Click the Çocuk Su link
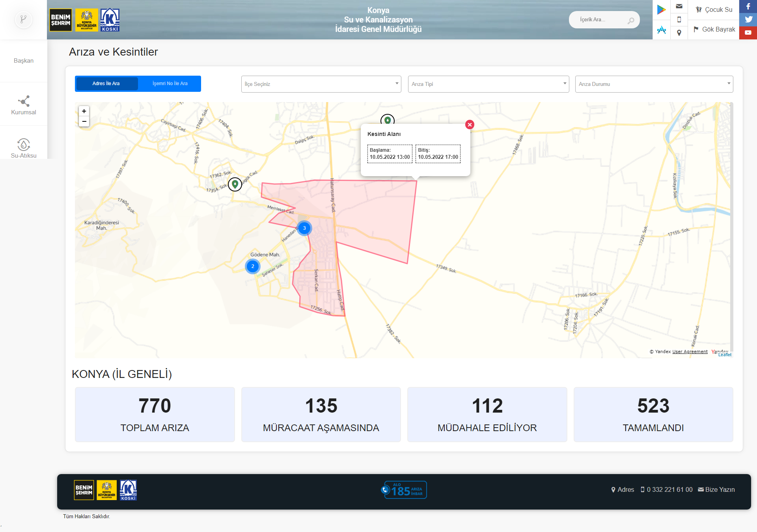The height and width of the screenshot is (532, 757). tap(714, 9)
